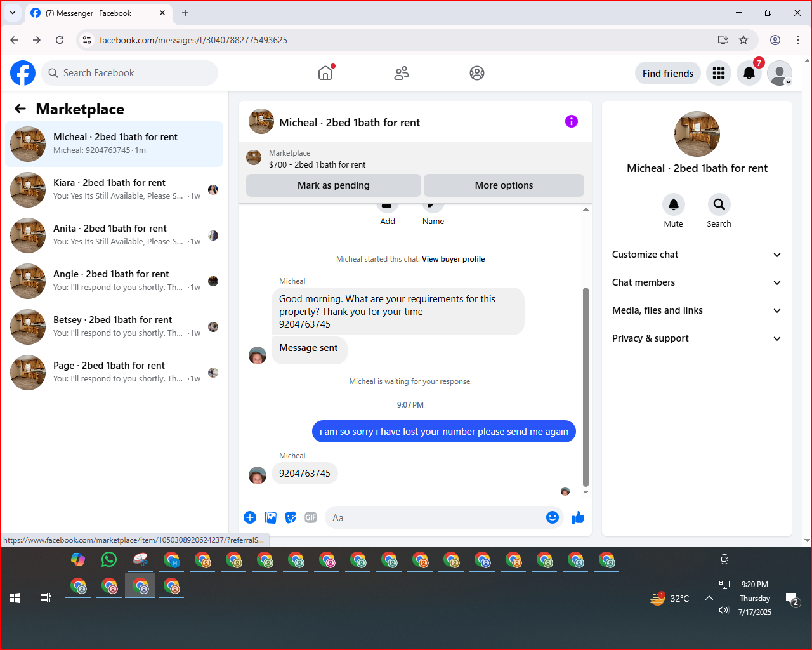Open the $700 2bed 1bath listing link

[317, 164]
